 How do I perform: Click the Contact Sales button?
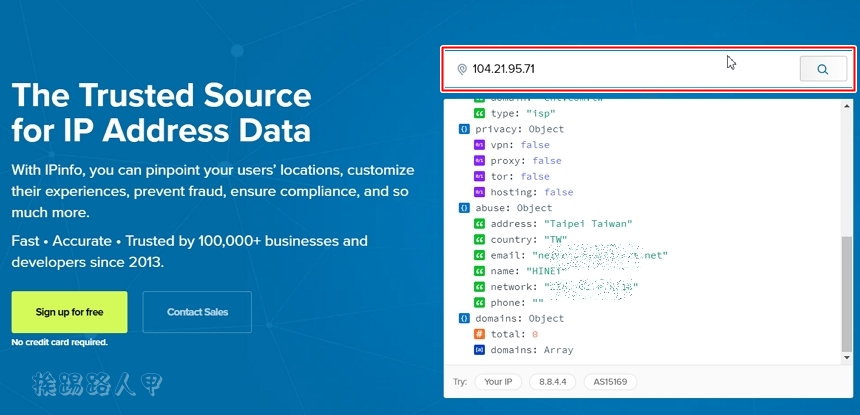[x=197, y=312]
